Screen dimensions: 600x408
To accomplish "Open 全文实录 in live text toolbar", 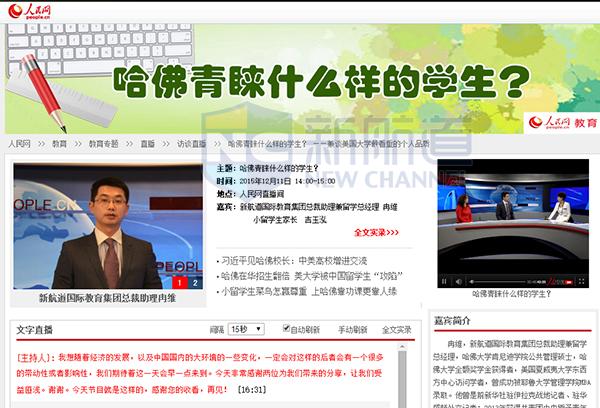I will coord(396,330).
